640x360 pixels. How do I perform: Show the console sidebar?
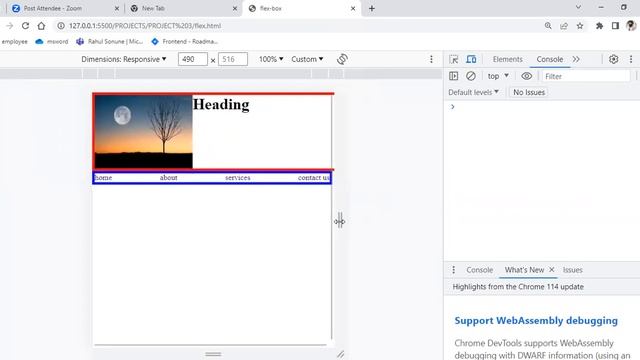pyautogui.click(x=453, y=76)
